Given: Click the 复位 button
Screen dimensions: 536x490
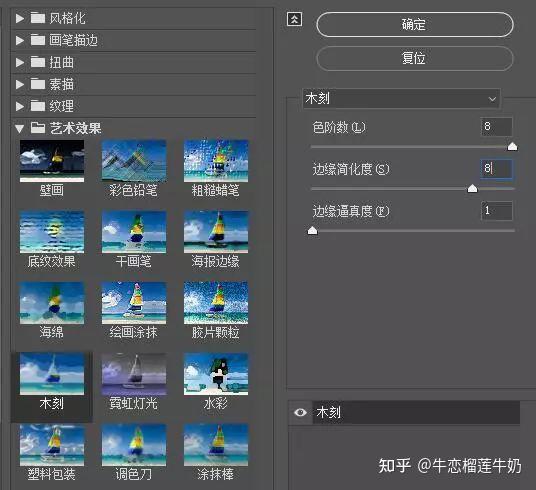Looking at the screenshot, I should pyautogui.click(x=415, y=58).
